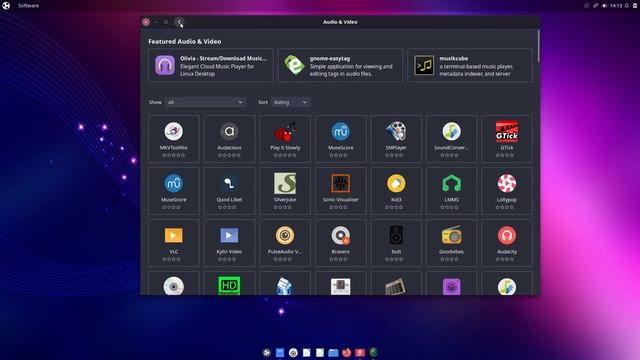Screen dimensions: 640x360
Task: Open the Audacity app tile
Action: pos(507,243)
